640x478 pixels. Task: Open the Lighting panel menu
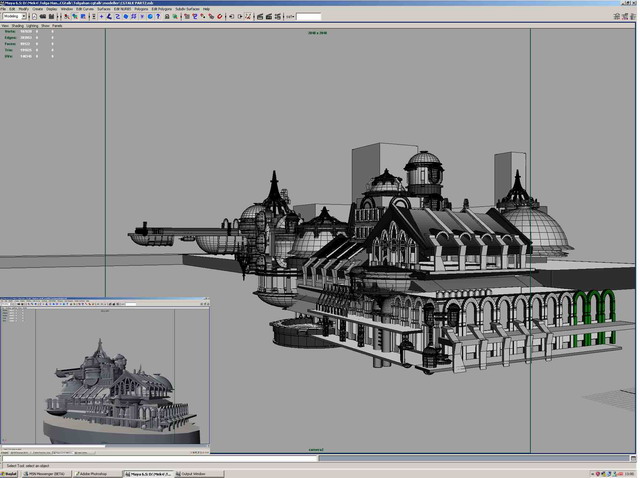coord(33,26)
